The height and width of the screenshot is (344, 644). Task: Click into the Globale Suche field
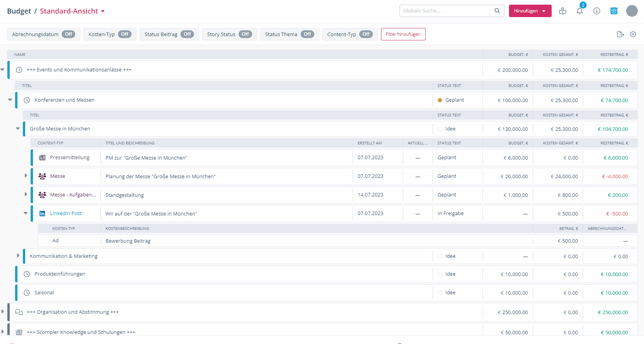(x=446, y=11)
